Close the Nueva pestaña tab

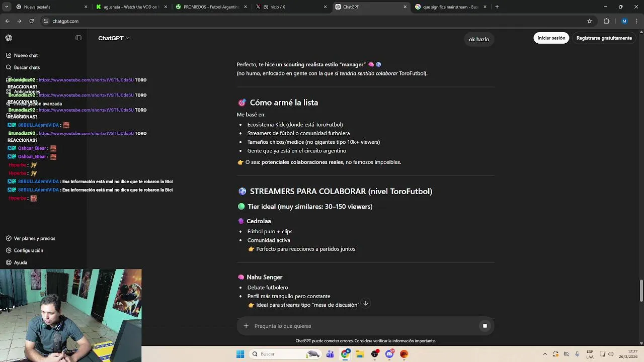tap(86, 7)
